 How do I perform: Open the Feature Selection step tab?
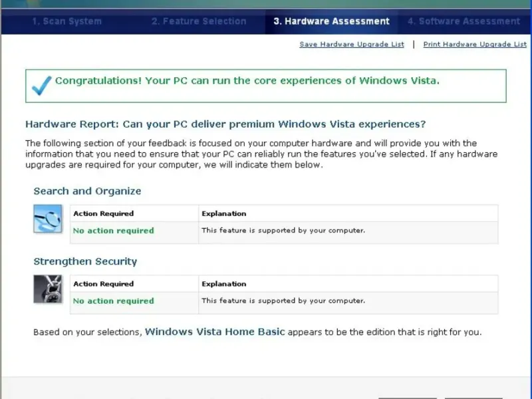199,21
